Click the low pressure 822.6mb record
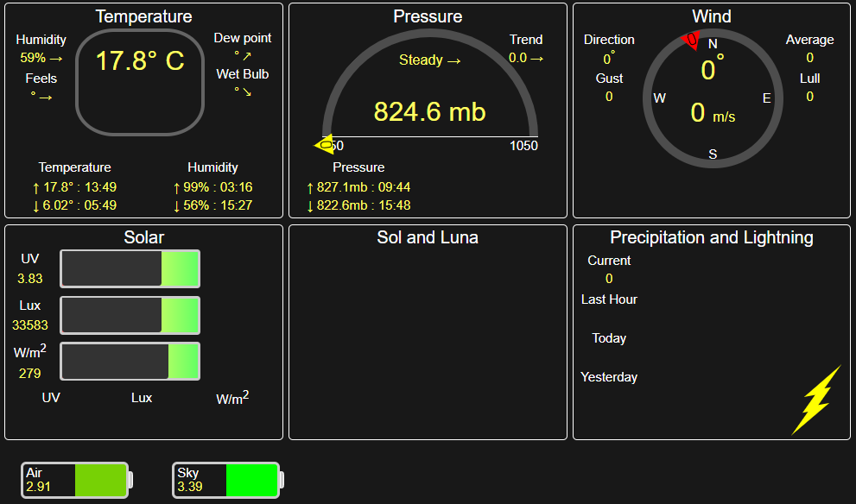 358,205
